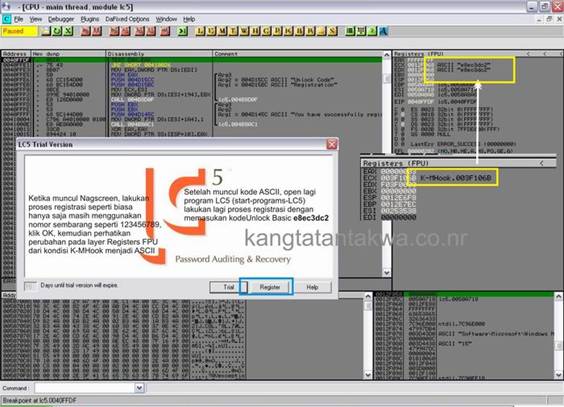Screen dimensions: 564x407
Task: Open the Debugger menu
Action: [61, 19]
